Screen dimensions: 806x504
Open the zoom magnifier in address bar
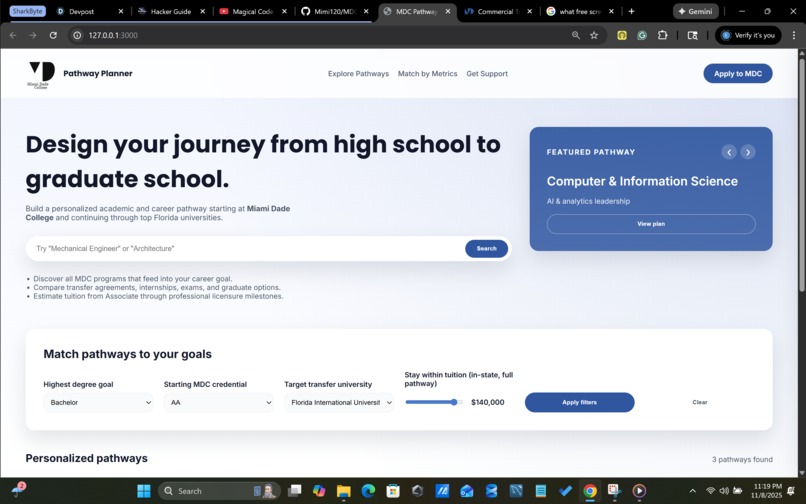point(576,35)
